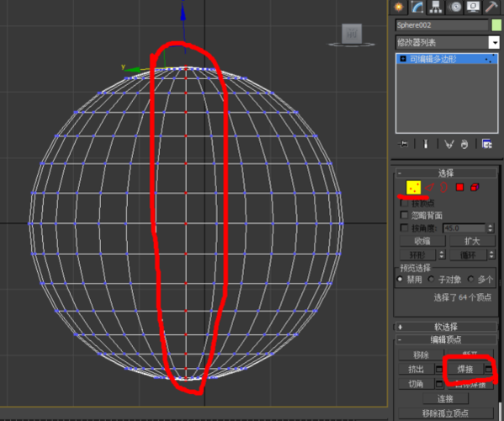Open the 修改器列表 modifier list dropdown
The height and width of the screenshot is (421, 504).
(x=494, y=42)
